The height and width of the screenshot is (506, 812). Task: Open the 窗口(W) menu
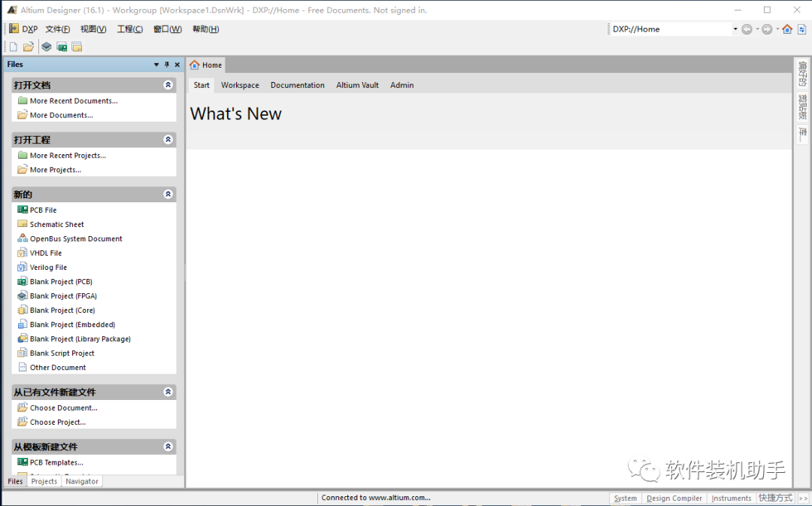pos(167,29)
